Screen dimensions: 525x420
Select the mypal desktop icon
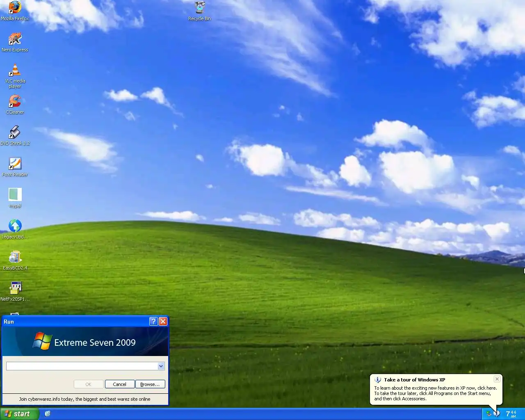point(15,198)
